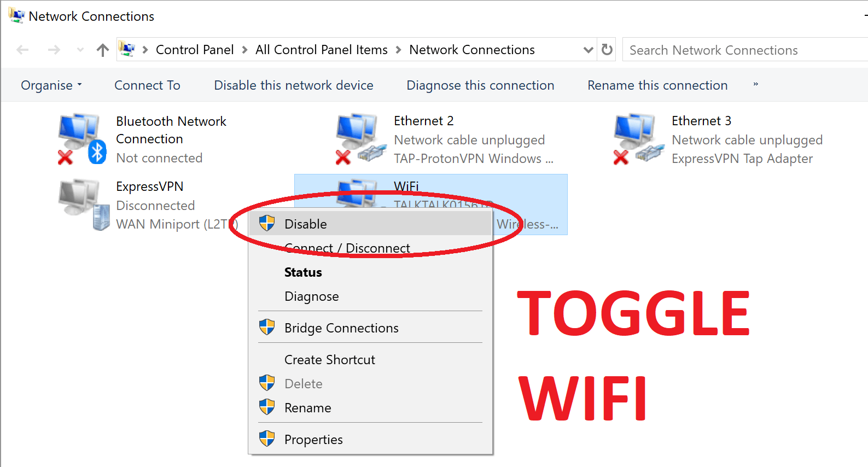Viewport: 868px width, 467px height.
Task: Click Disable this network device
Action: pos(294,85)
